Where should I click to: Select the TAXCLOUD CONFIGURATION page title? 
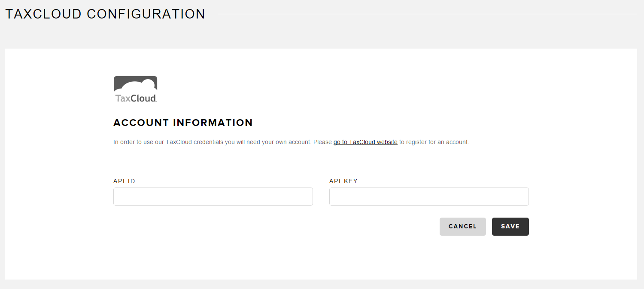point(105,14)
